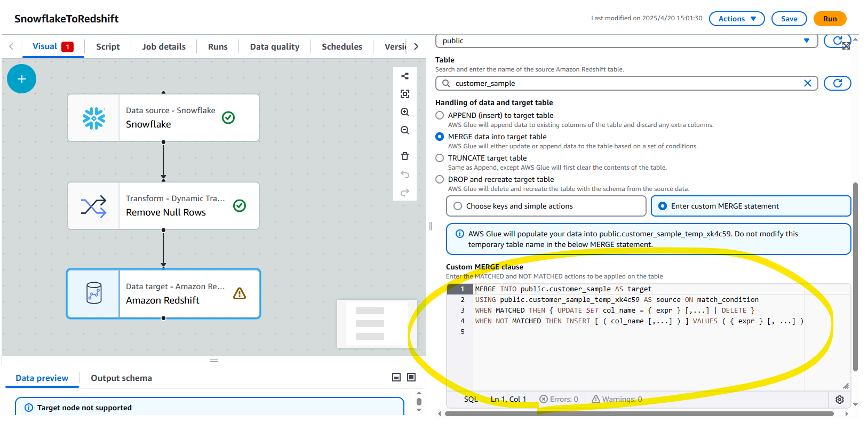Refresh the table list
This screenshot has height=430, width=868.
837,83
